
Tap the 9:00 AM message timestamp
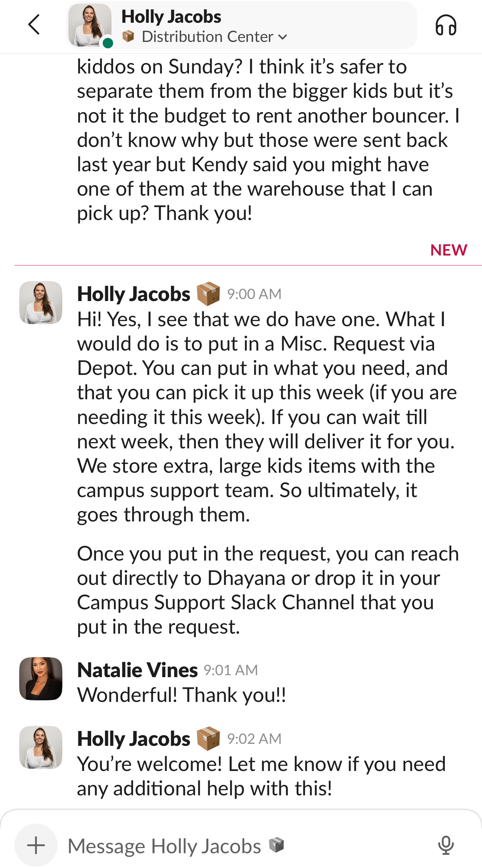(254, 294)
